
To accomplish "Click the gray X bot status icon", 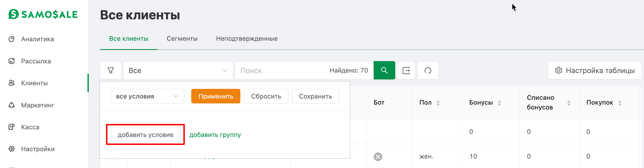I will coord(378,157).
